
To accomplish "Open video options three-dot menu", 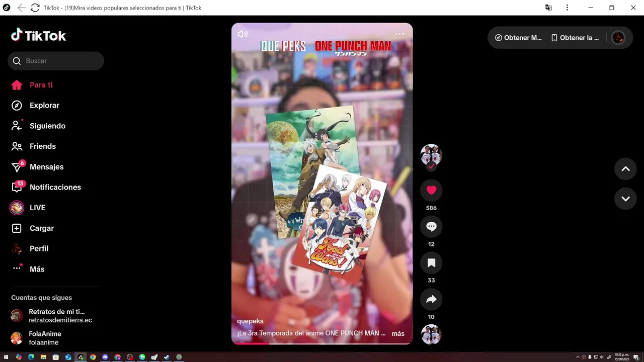I will [x=399, y=34].
